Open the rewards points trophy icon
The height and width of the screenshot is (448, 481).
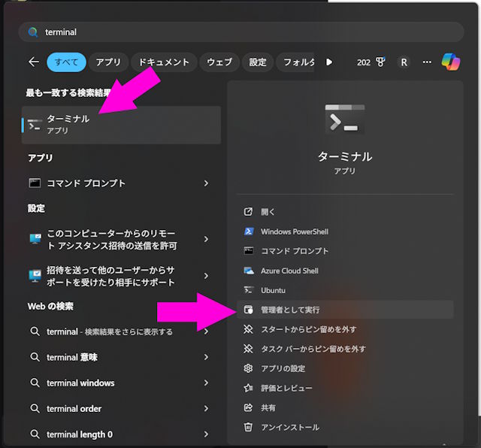pos(381,62)
